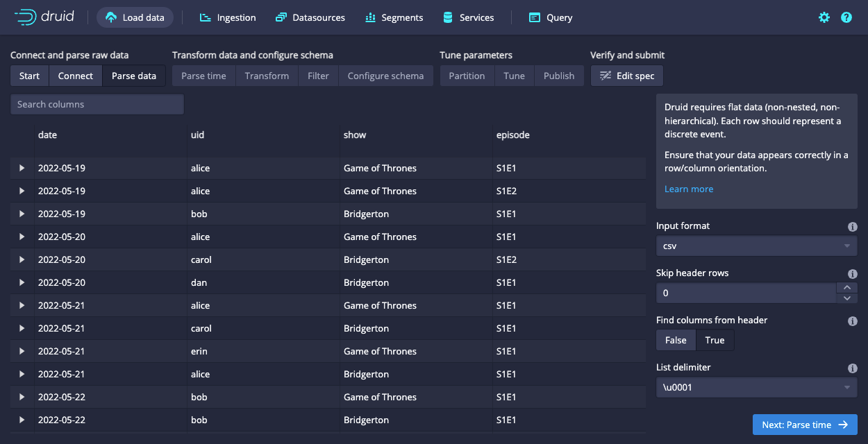
Task: Open the List delimiter dropdown
Action: click(756, 387)
